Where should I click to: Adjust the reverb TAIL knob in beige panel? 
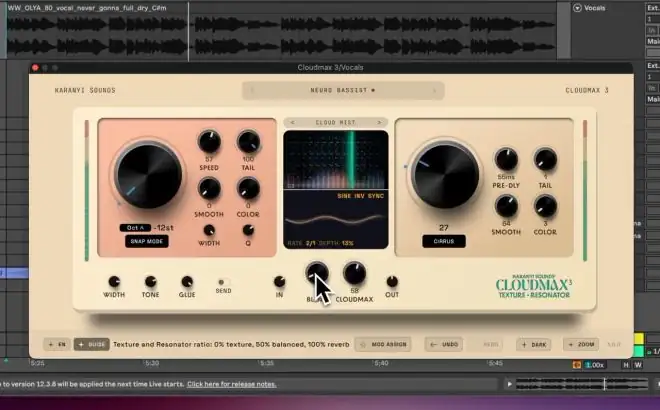(546, 160)
